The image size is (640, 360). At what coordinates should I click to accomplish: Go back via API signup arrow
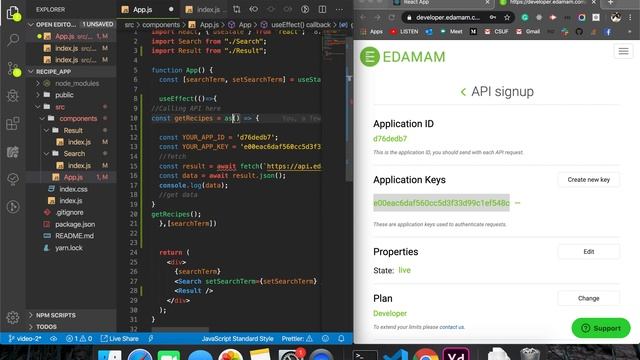pos(463,92)
